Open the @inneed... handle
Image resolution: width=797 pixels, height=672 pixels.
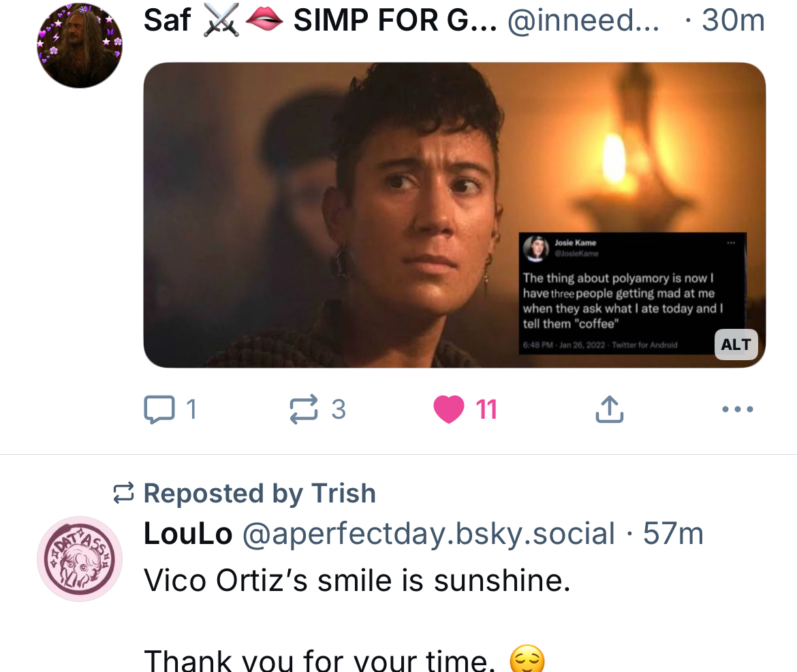[x=583, y=20]
